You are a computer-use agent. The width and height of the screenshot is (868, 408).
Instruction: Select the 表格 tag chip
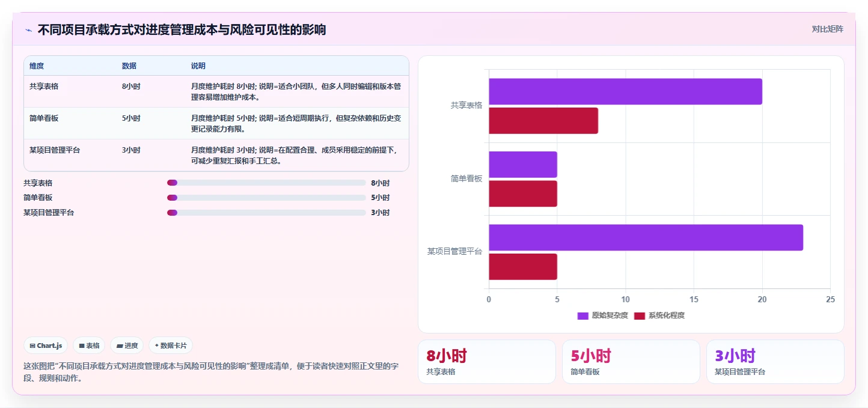(x=89, y=346)
